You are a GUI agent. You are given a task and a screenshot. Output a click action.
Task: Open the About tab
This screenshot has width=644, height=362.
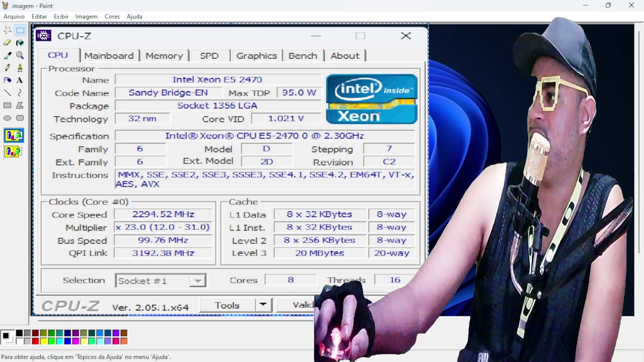[345, 56]
